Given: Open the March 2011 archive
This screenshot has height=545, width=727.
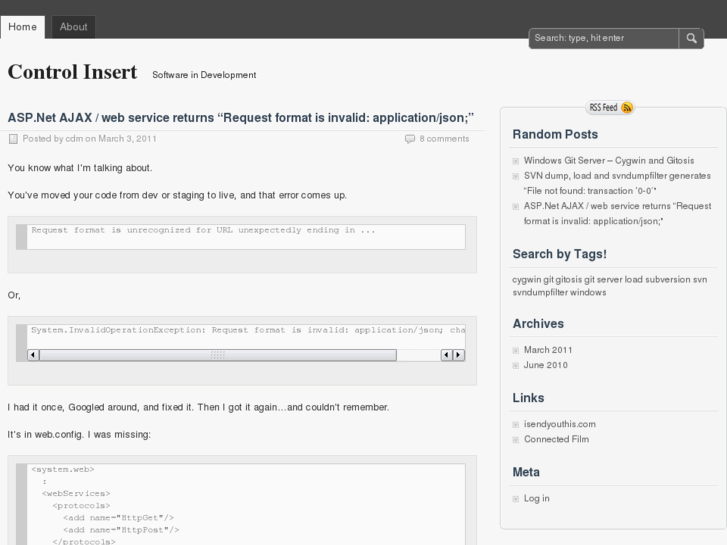Looking at the screenshot, I should (548, 350).
